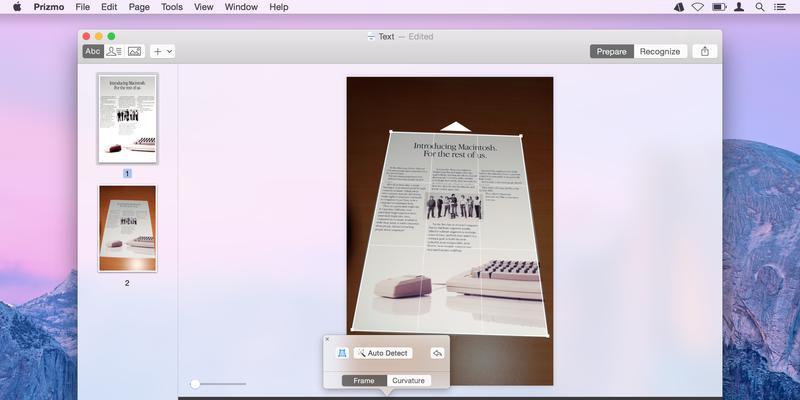Open the Page menu
The height and width of the screenshot is (400, 800).
[139, 7]
